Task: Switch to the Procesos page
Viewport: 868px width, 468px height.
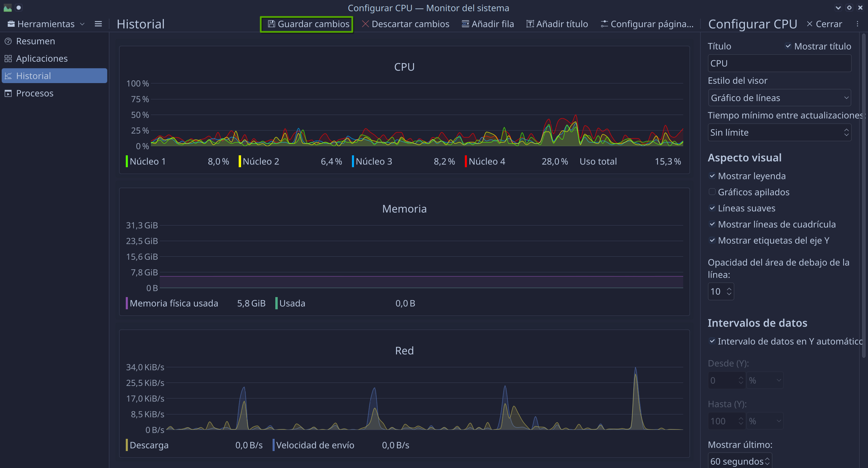Action: pos(35,93)
